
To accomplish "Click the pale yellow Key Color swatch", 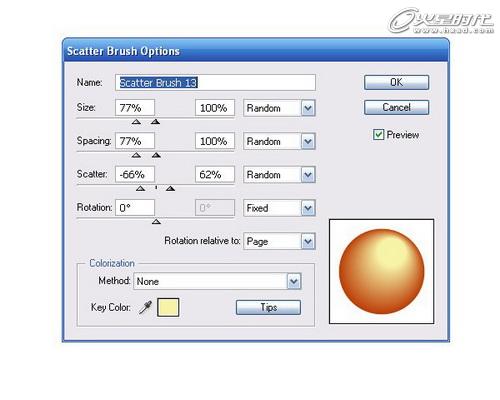I will point(168,307).
